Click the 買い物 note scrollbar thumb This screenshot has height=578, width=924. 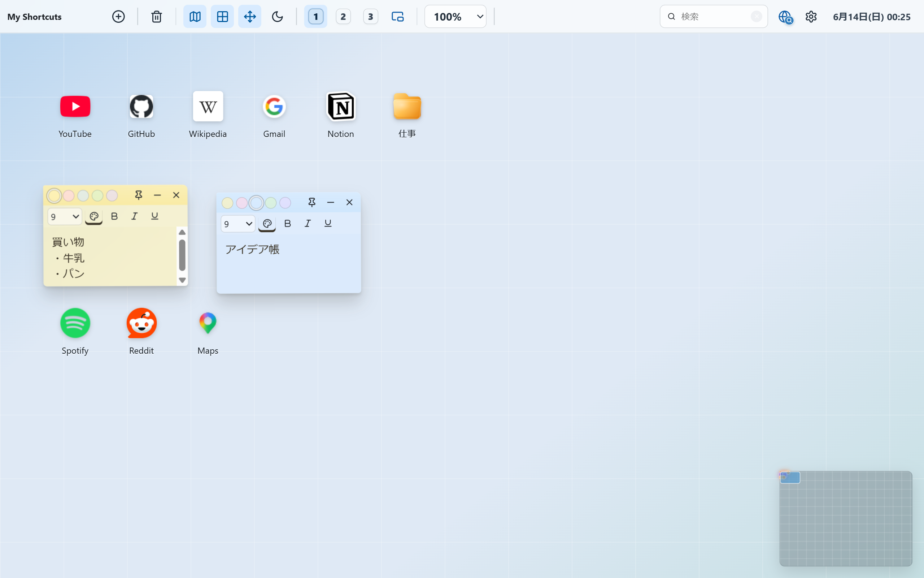182,255
